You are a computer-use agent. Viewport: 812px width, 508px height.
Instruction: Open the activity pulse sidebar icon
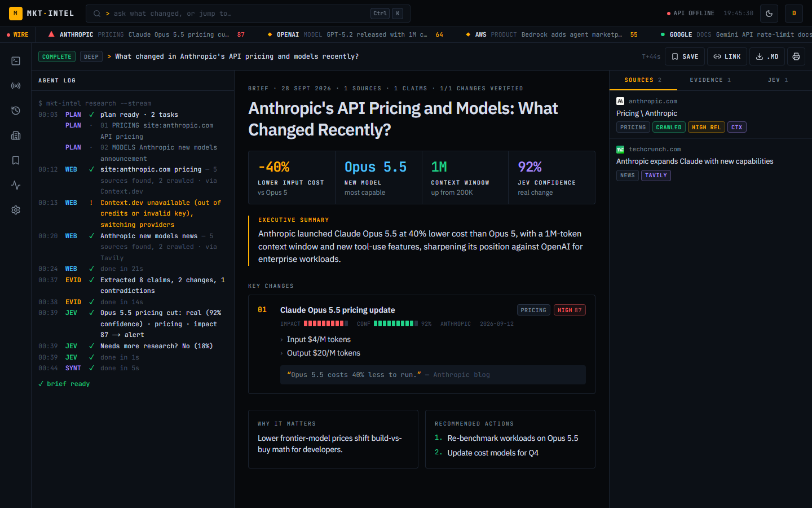pos(16,185)
